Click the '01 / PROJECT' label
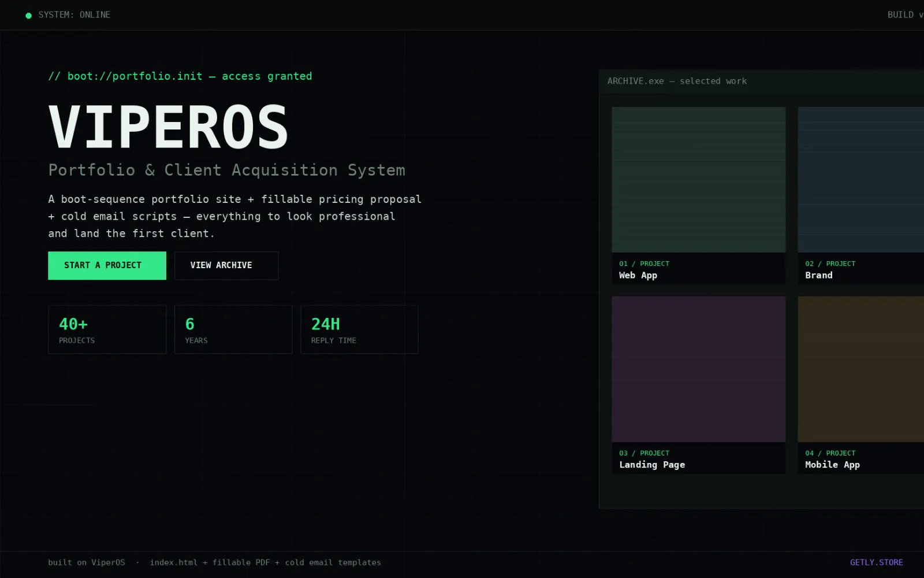This screenshot has height=578, width=924. tap(644, 264)
